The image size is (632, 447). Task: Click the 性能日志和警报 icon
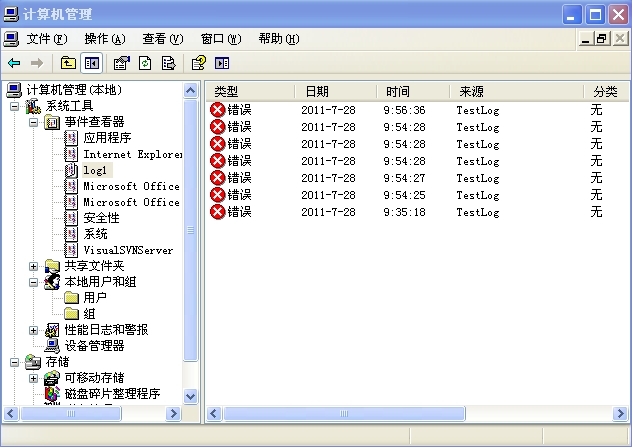[x=52, y=330]
